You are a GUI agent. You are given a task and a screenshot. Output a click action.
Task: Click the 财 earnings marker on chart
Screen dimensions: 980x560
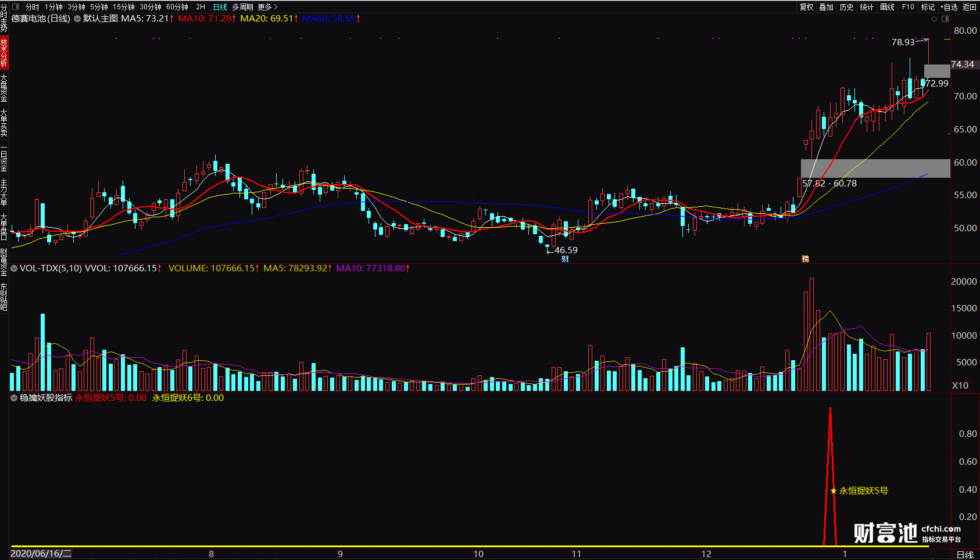tap(565, 259)
